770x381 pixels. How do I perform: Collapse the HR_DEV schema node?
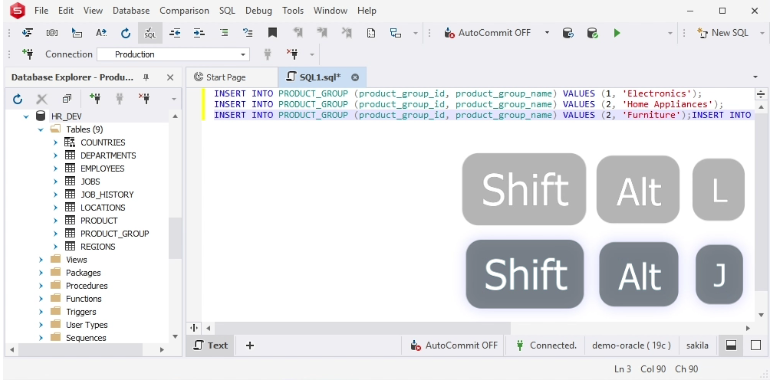[x=27, y=117]
